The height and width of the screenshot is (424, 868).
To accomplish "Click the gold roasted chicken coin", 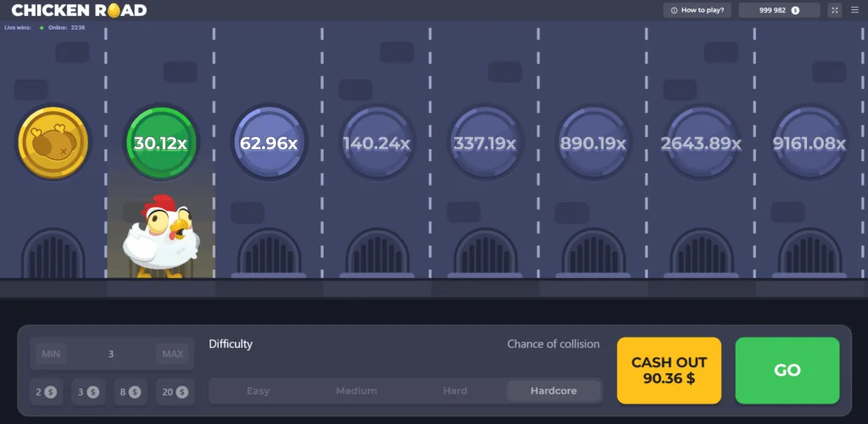I will point(53,142).
